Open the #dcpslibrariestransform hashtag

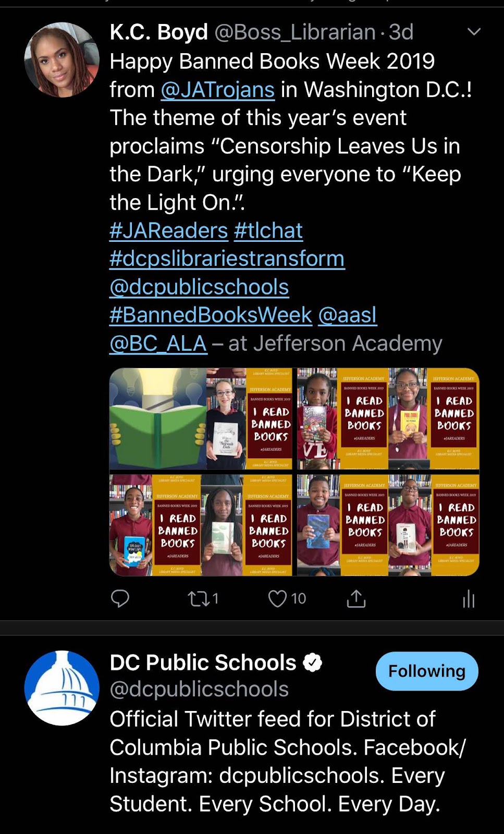[227, 259]
